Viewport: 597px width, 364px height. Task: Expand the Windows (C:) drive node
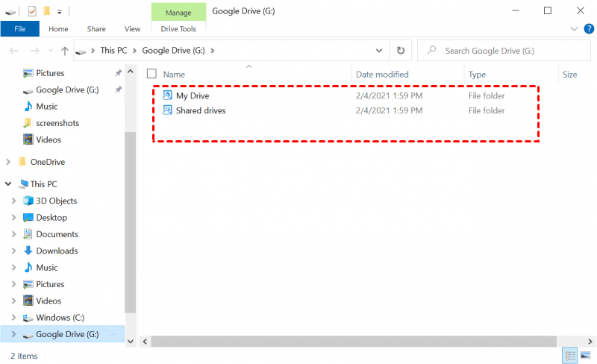(13, 318)
